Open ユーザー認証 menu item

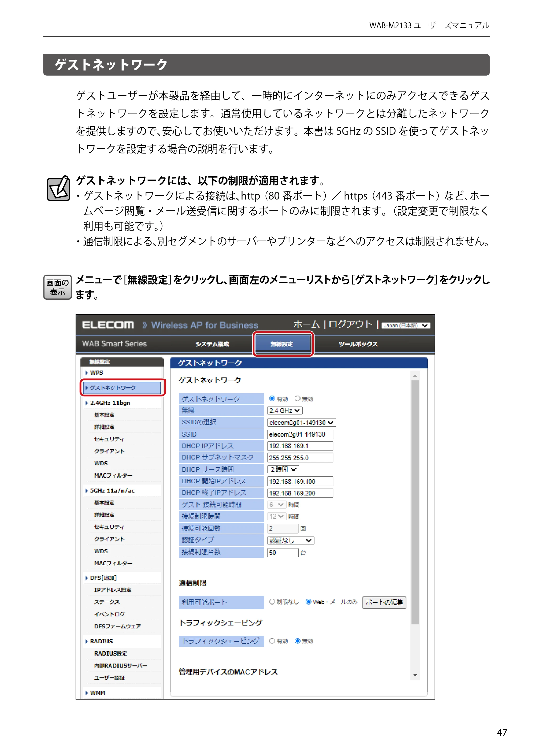point(109,678)
